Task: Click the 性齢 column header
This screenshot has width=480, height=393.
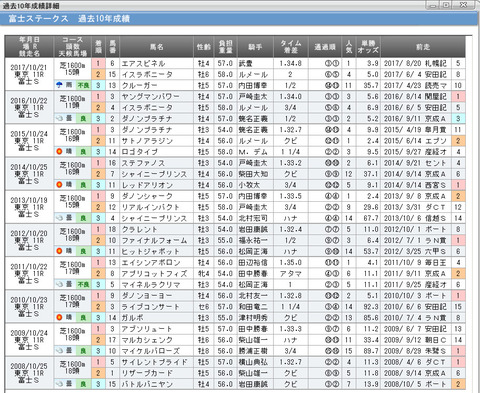Action: pos(204,47)
